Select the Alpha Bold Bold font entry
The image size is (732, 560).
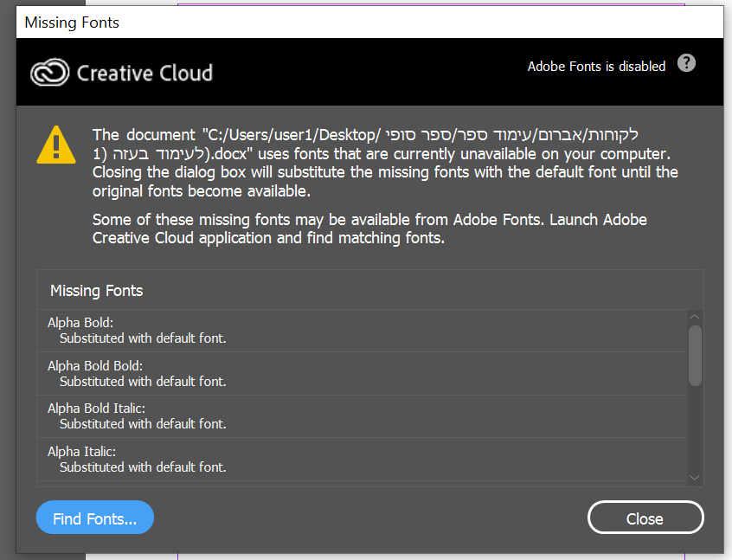click(x=94, y=365)
